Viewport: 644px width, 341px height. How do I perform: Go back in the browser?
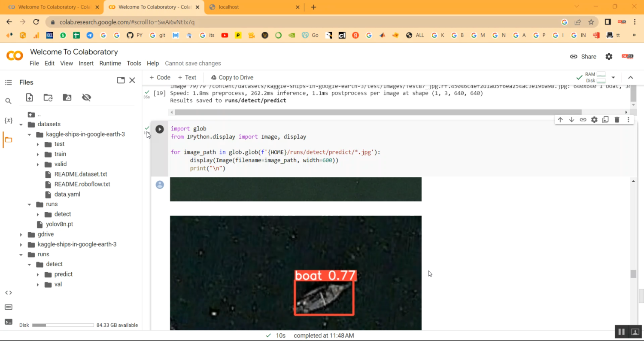pyautogui.click(x=9, y=22)
